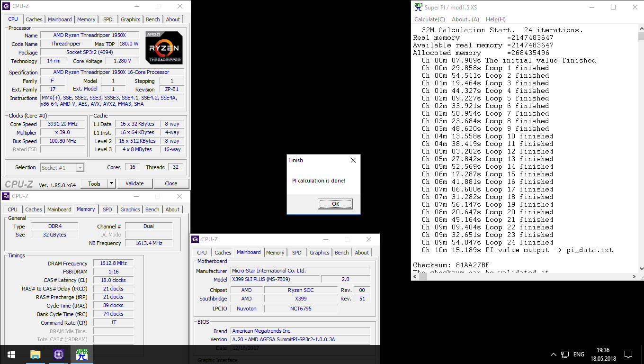
Task: Open the Help(H) menu in Super PI
Action: click(x=496, y=19)
